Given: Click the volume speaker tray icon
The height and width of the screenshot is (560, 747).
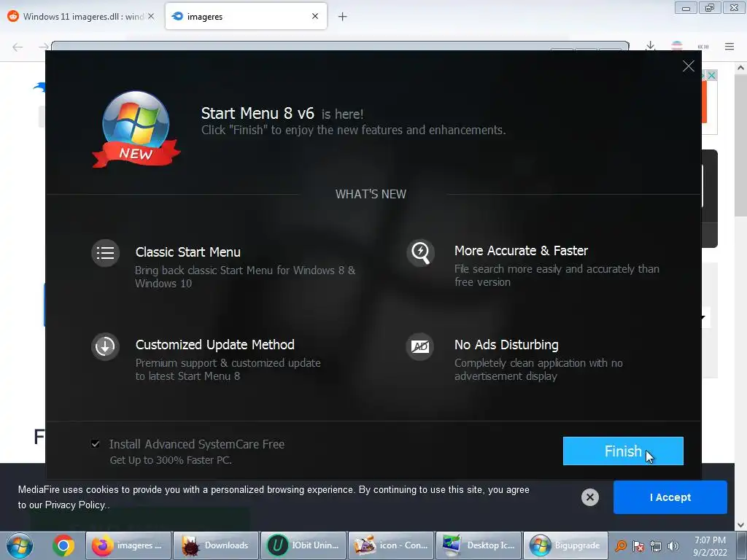Looking at the screenshot, I should [x=673, y=546].
